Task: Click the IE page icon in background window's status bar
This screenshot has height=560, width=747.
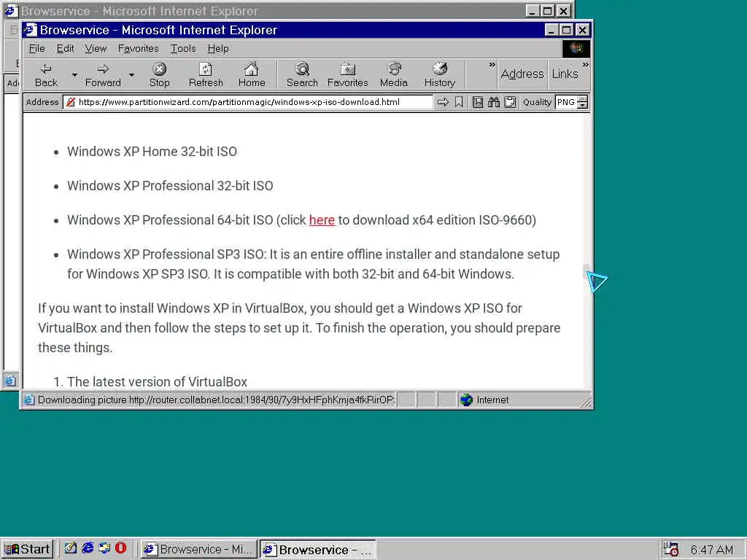Action: (10, 381)
